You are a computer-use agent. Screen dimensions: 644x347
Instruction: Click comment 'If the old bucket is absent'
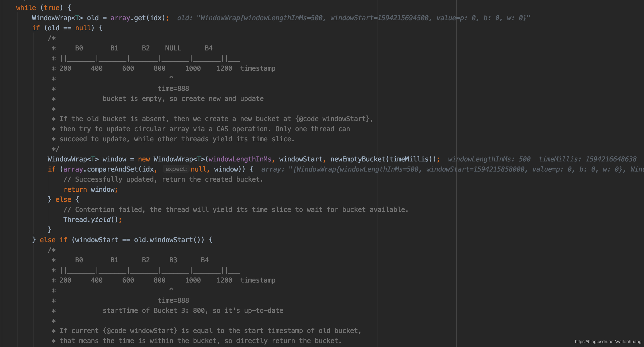(112, 119)
